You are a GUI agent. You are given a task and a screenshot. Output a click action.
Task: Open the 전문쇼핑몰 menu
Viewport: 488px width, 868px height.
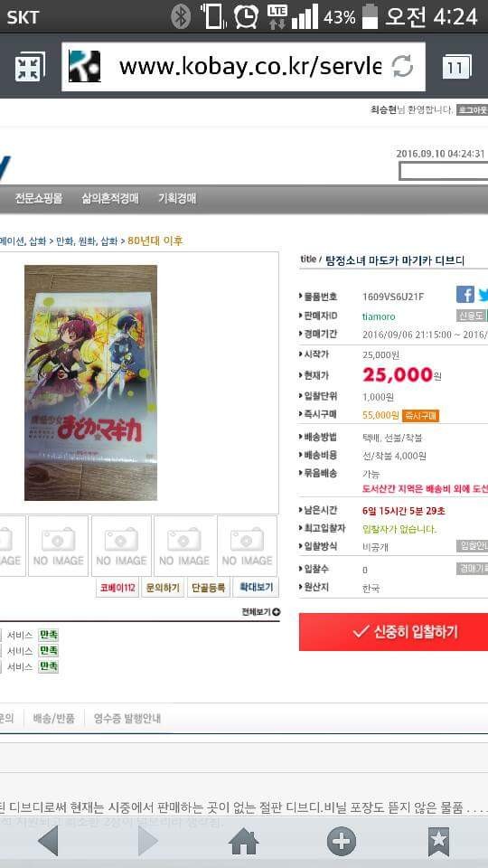[x=39, y=199]
